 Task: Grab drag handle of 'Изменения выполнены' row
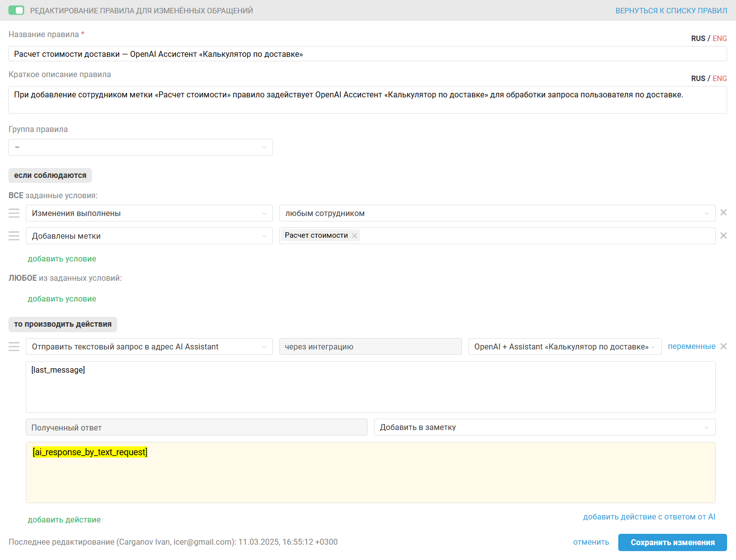(14, 213)
